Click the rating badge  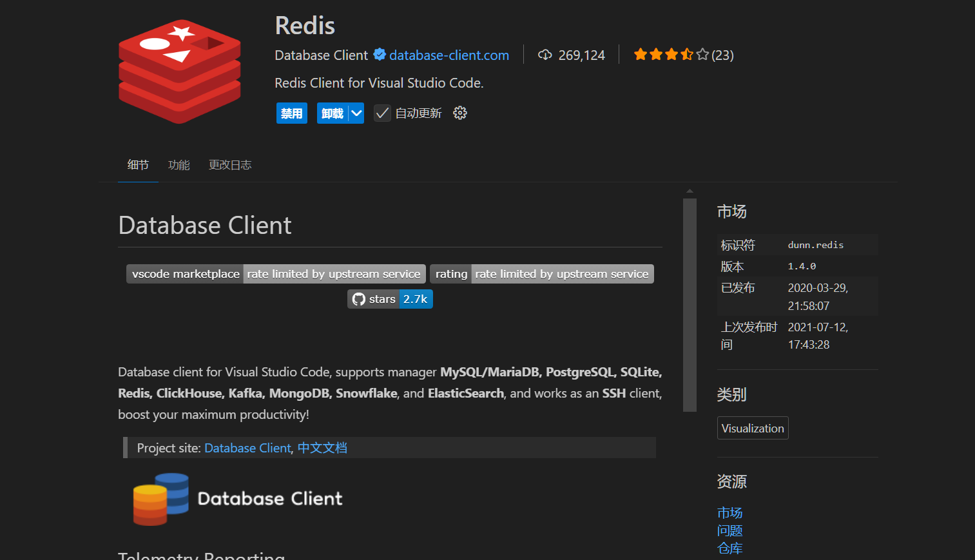coord(542,274)
